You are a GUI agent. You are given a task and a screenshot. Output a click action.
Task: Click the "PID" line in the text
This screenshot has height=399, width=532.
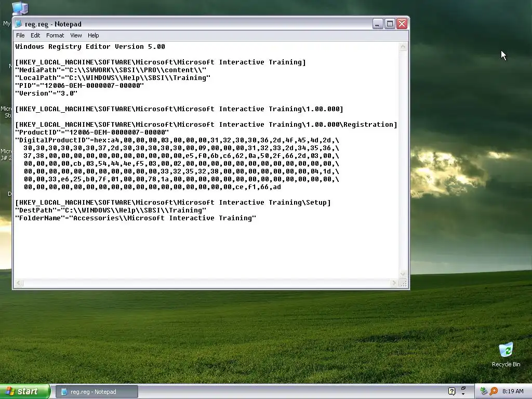[79, 86]
